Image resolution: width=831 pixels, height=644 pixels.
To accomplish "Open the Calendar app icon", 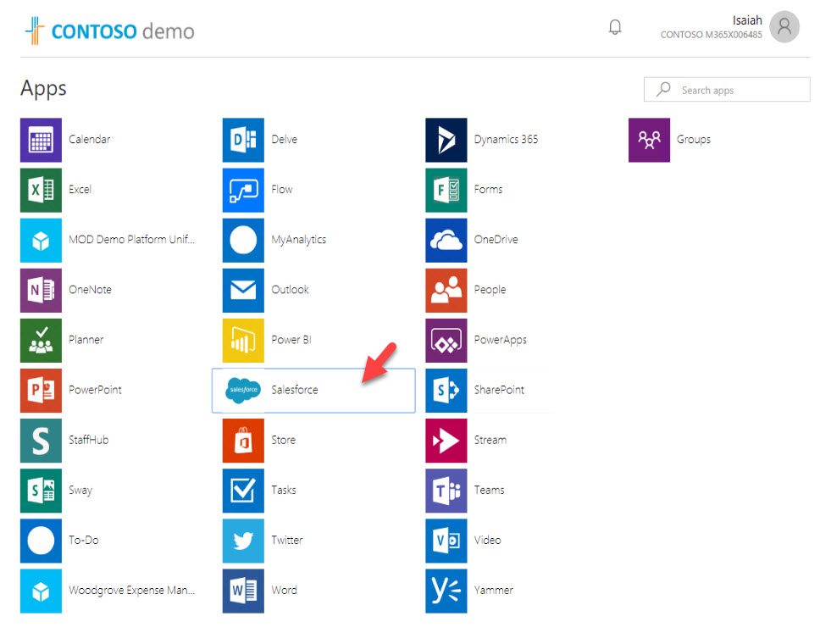I will coord(41,140).
